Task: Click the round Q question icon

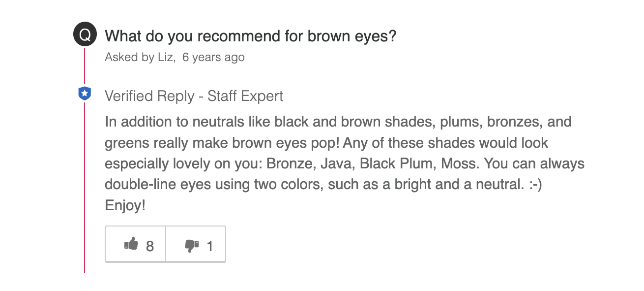Action: coord(85,35)
